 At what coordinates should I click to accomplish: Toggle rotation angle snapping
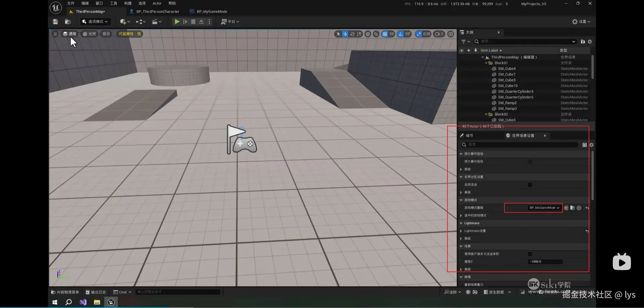coord(400,34)
